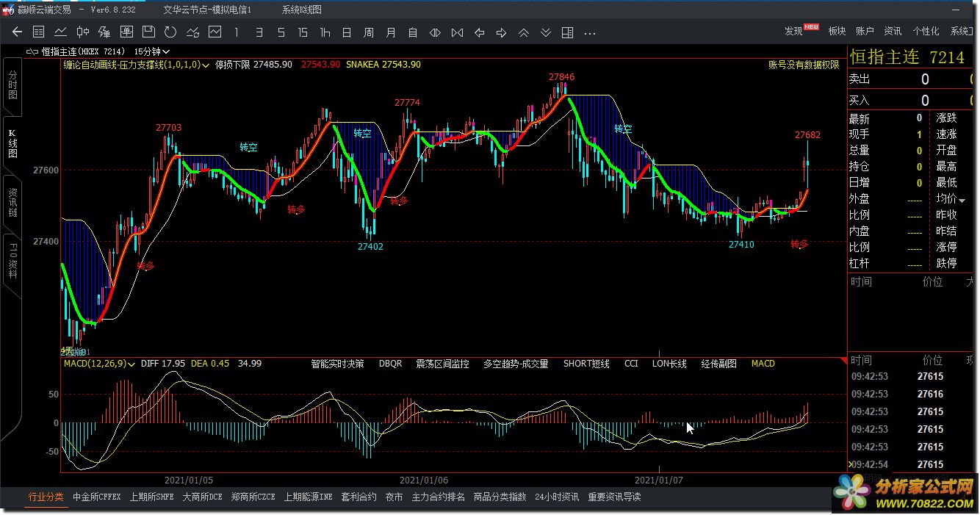
Task: Open the 夜市 bottom tab
Action: point(394,497)
